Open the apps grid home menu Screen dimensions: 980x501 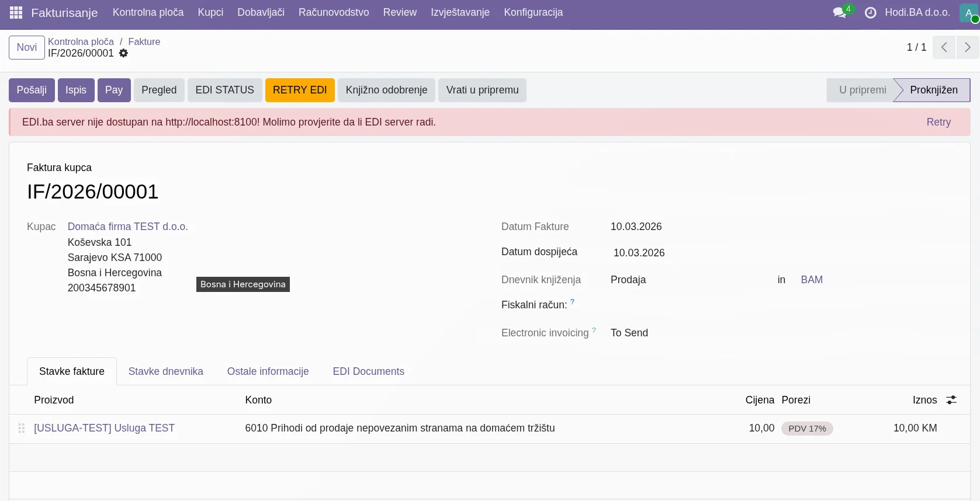[x=16, y=12]
